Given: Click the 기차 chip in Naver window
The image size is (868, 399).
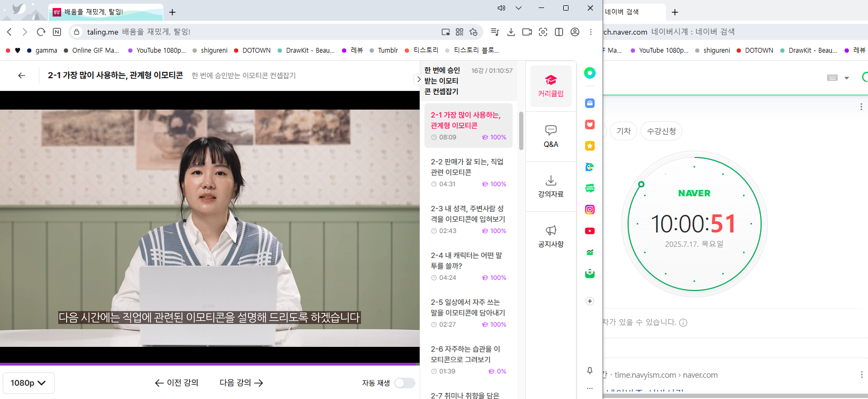Looking at the screenshot, I should (623, 131).
